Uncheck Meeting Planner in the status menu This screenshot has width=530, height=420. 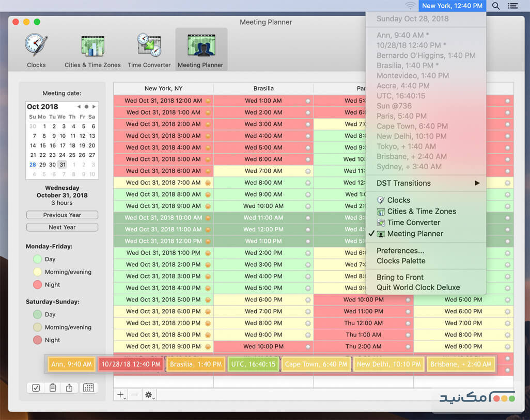416,234
